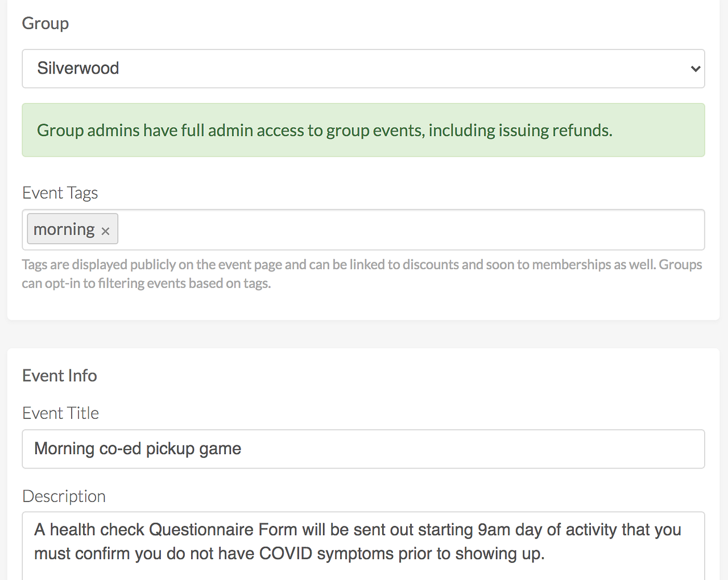Click the Event Tags label
The height and width of the screenshot is (580, 728).
tap(60, 193)
